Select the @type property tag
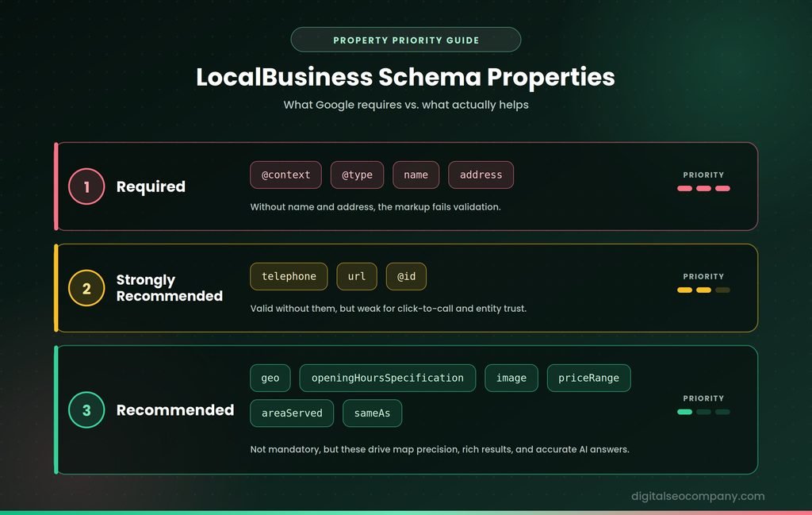This screenshot has width=812, height=515. click(x=358, y=175)
